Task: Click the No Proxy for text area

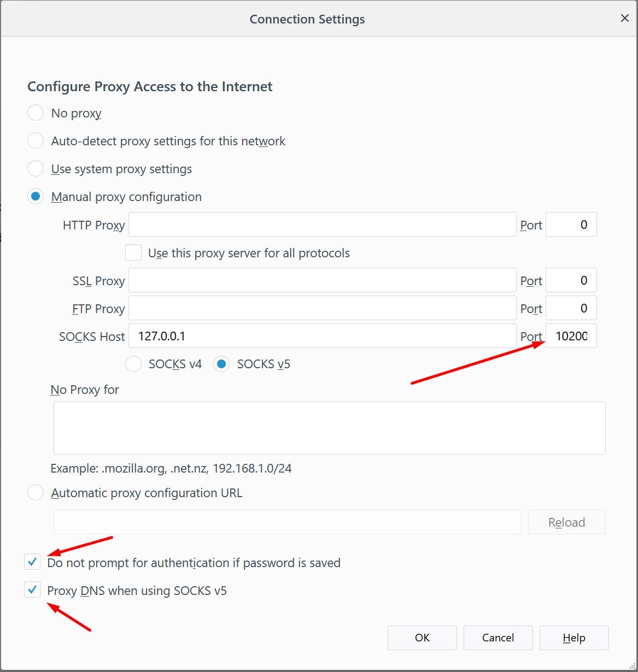Action: coord(329,428)
